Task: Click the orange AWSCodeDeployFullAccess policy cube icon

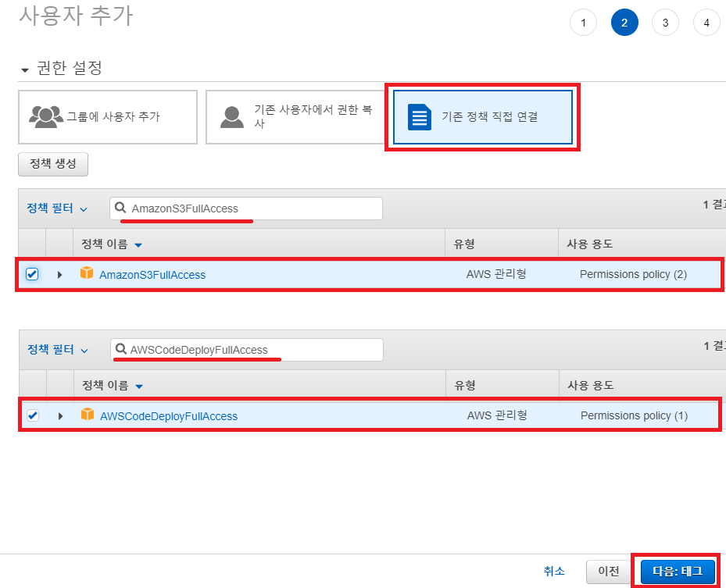Action: point(88,414)
